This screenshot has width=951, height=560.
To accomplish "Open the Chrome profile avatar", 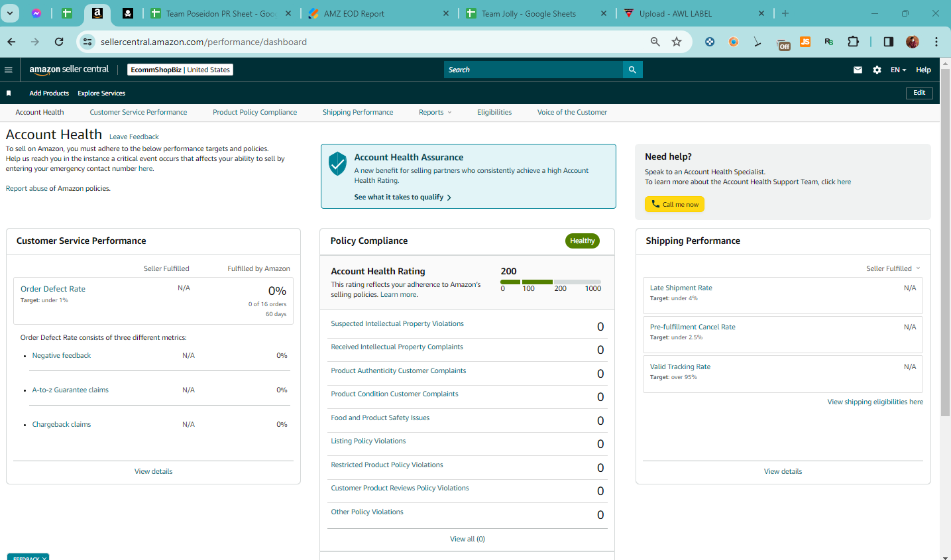I will click(913, 42).
